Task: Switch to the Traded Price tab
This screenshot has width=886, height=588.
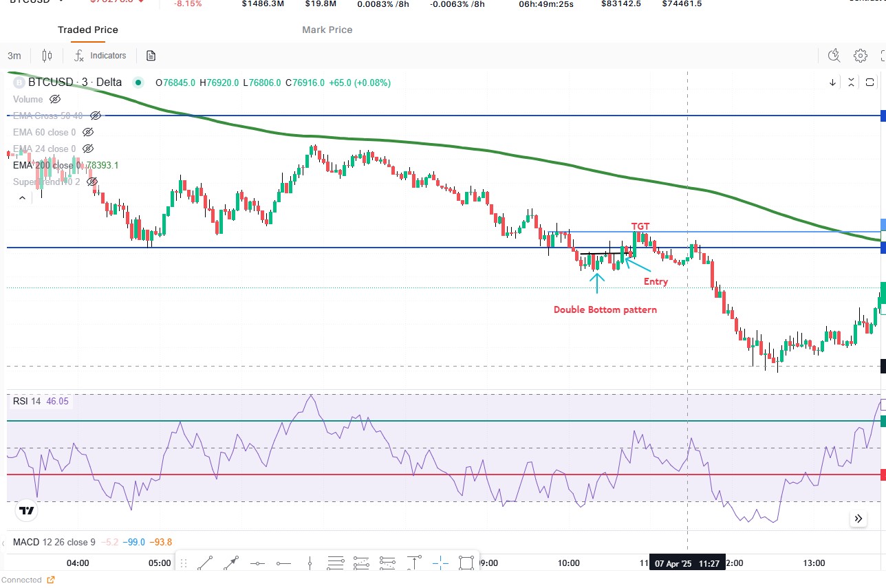Action: coord(87,30)
